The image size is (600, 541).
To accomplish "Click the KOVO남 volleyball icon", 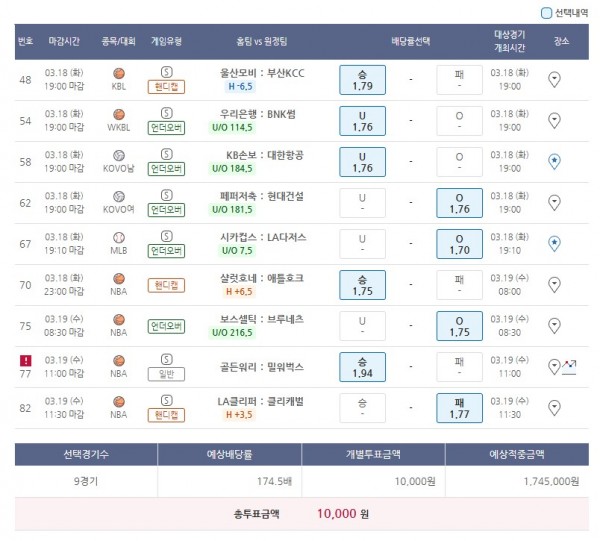I will tap(119, 155).
